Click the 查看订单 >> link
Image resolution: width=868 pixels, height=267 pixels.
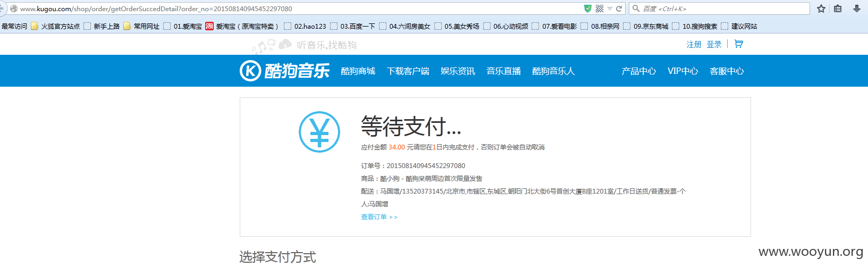coord(379,217)
